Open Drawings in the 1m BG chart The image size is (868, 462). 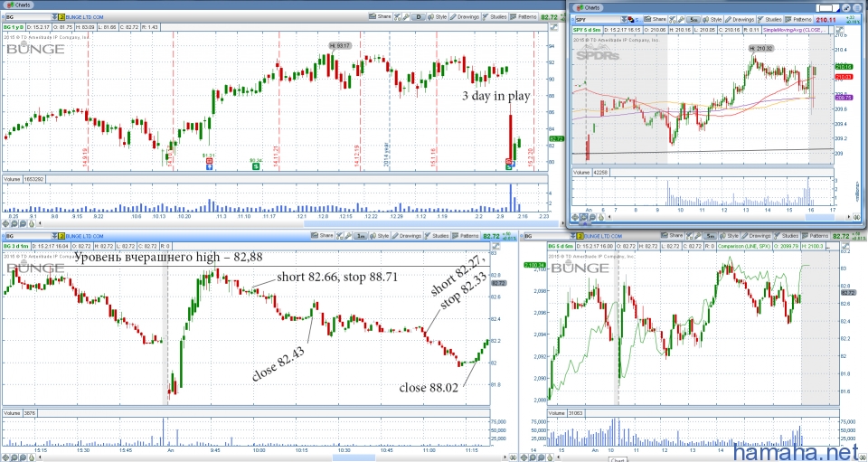coord(407,235)
